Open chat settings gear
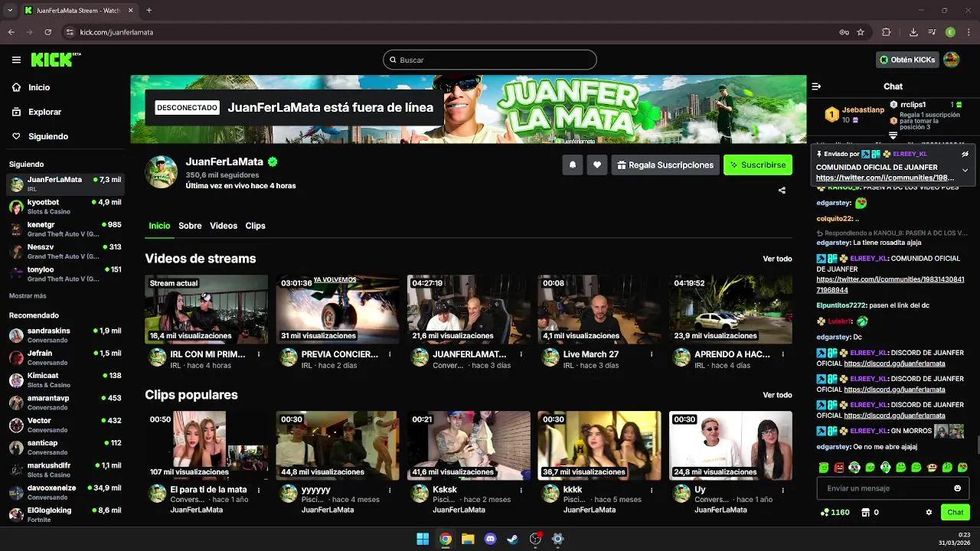 pos(929,512)
